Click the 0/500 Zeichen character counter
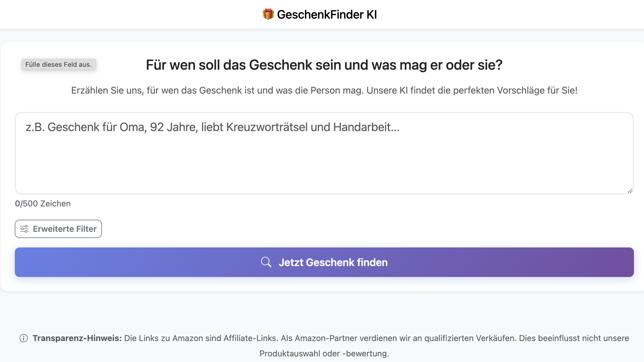The height and width of the screenshot is (362, 644). tap(43, 203)
